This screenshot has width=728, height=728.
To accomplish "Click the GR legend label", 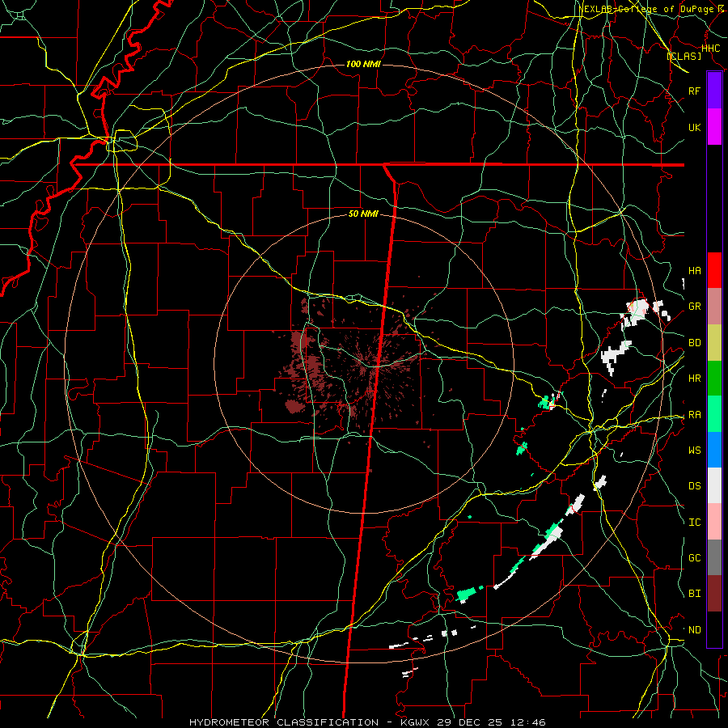I will (694, 307).
